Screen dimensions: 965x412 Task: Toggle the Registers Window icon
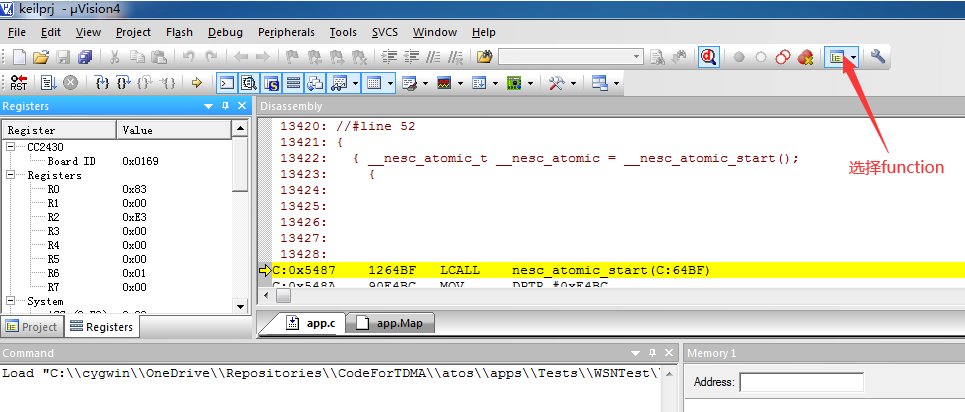[294, 83]
